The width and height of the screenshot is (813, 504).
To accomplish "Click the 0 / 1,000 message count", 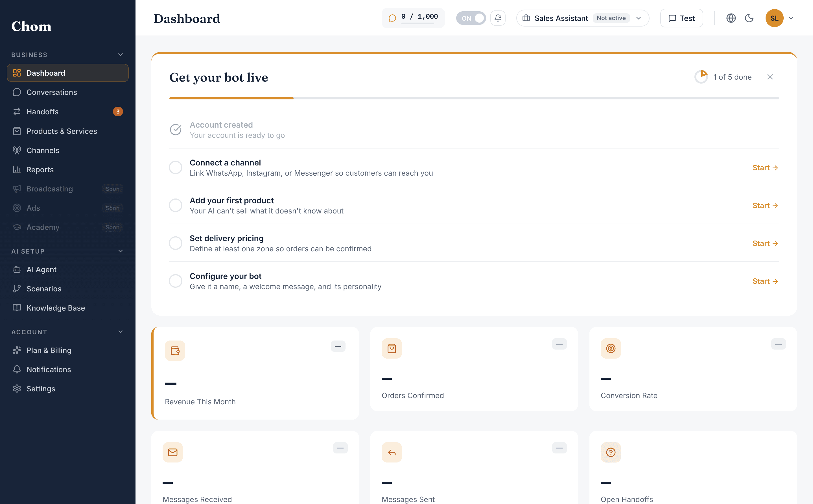I will click(x=419, y=16).
